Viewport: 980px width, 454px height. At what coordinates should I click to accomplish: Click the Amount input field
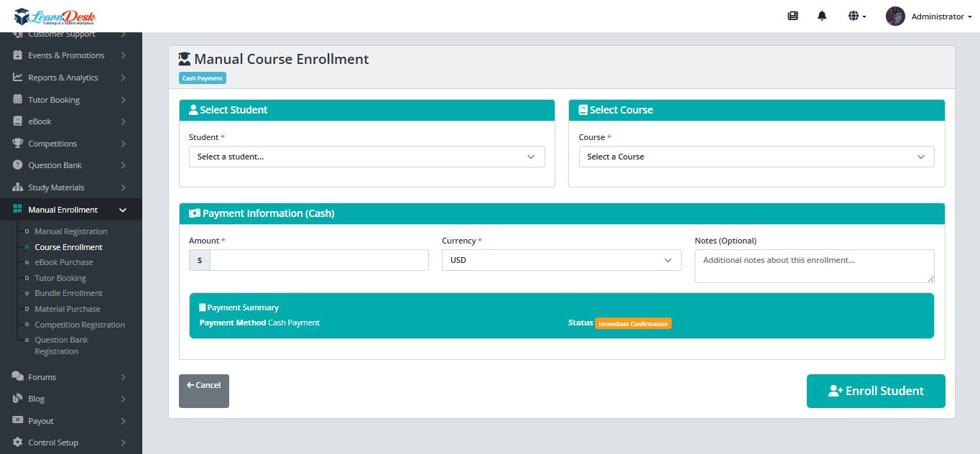coord(319,260)
